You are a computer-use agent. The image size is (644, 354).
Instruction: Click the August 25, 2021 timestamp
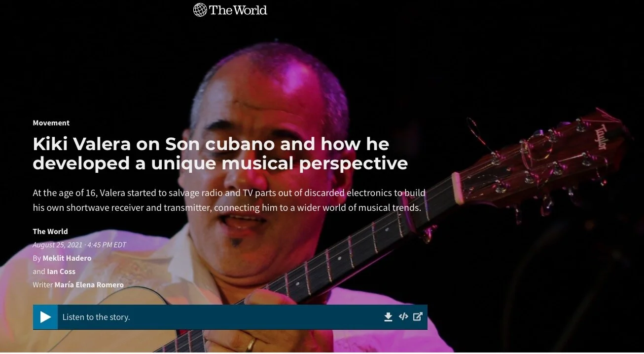point(80,245)
